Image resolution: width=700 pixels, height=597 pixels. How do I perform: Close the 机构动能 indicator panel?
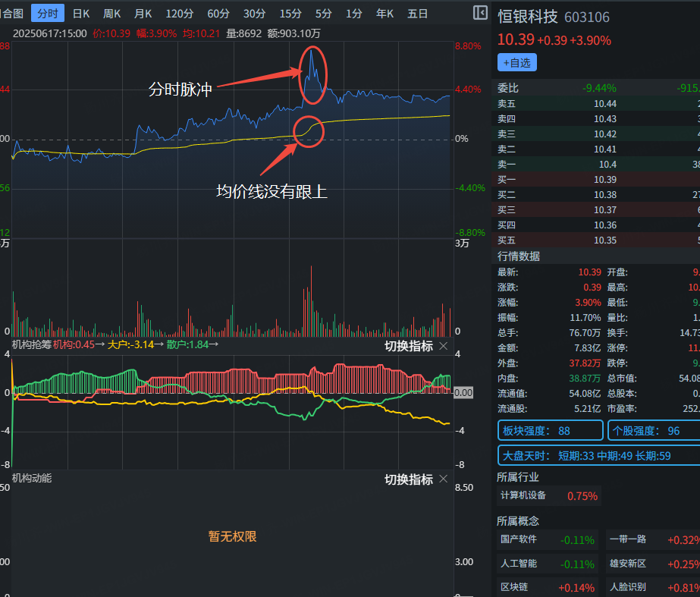point(444,479)
